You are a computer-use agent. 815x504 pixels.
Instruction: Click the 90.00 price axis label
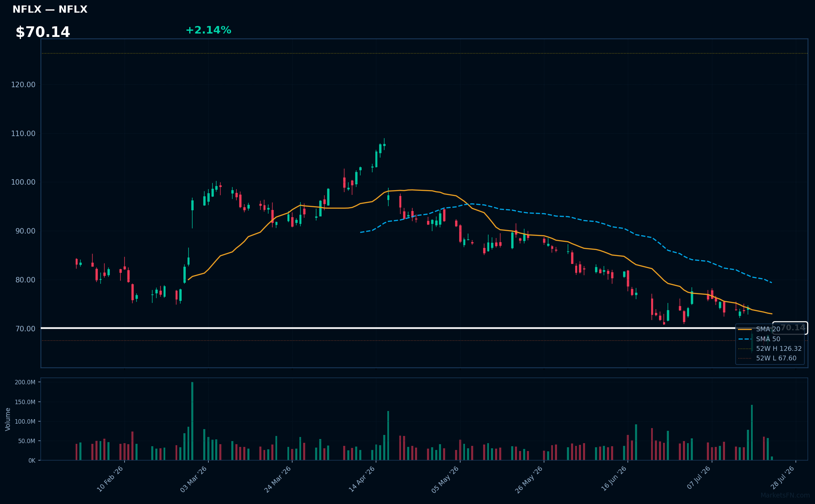(25, 231)
